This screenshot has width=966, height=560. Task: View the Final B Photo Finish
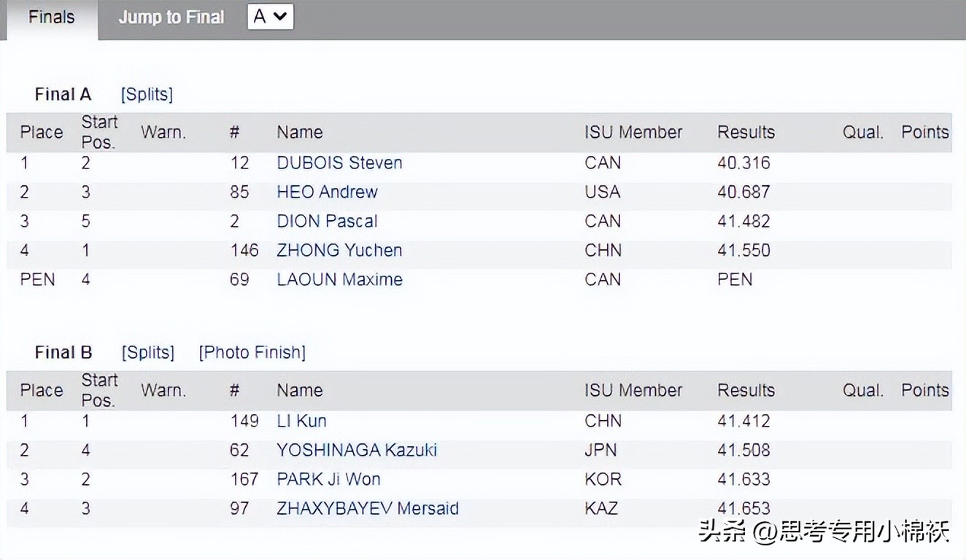[x=252, y=353]
